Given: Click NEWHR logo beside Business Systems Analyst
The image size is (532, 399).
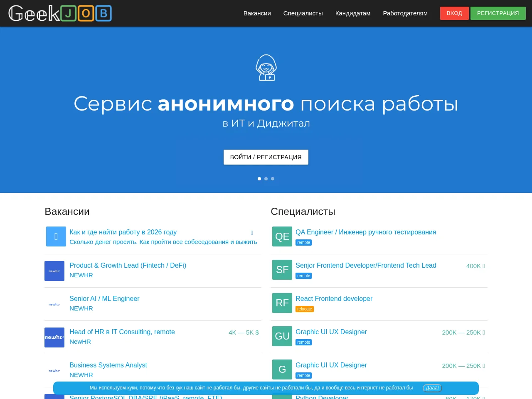Looking at the screenshot, I should click(54, 371).
